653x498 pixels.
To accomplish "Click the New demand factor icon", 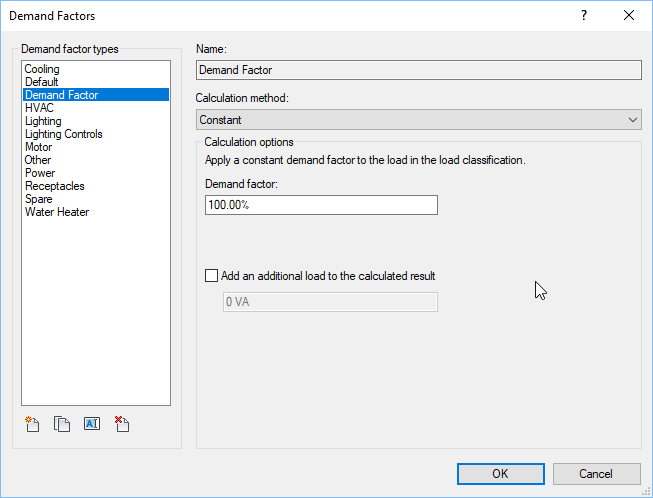I will (x=32, y=424).
